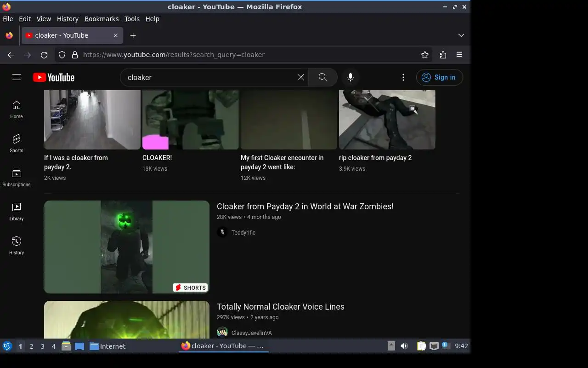Click the YouTube logo
The width and height of the screenshot is (588, 368).
tap(54, 77)
